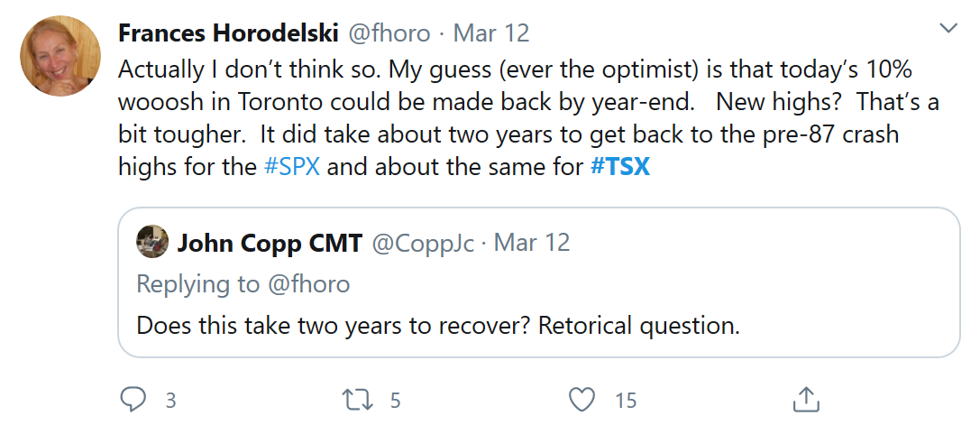
Task: Open Frances Horodelski's profile picture
Action: 60,56
